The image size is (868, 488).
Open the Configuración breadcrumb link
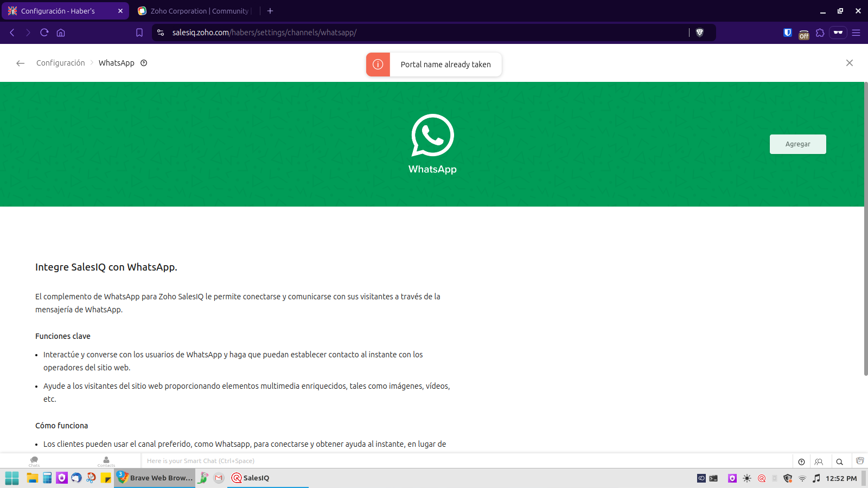(61, 63)
